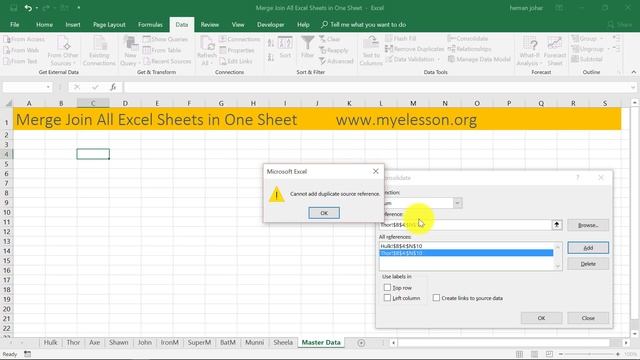
Task: Click the Manage Data Model icon
Action: click(x=451, y=59)
